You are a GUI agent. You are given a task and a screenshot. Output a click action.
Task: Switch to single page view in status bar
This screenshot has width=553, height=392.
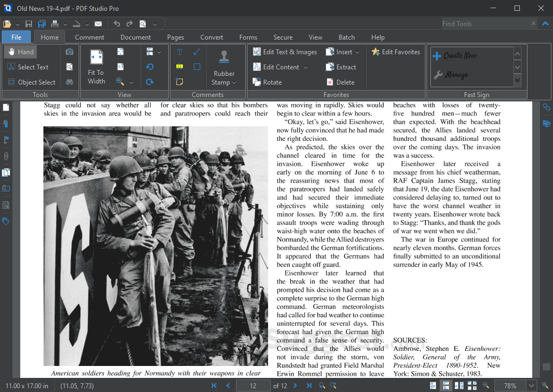point(433,385)
